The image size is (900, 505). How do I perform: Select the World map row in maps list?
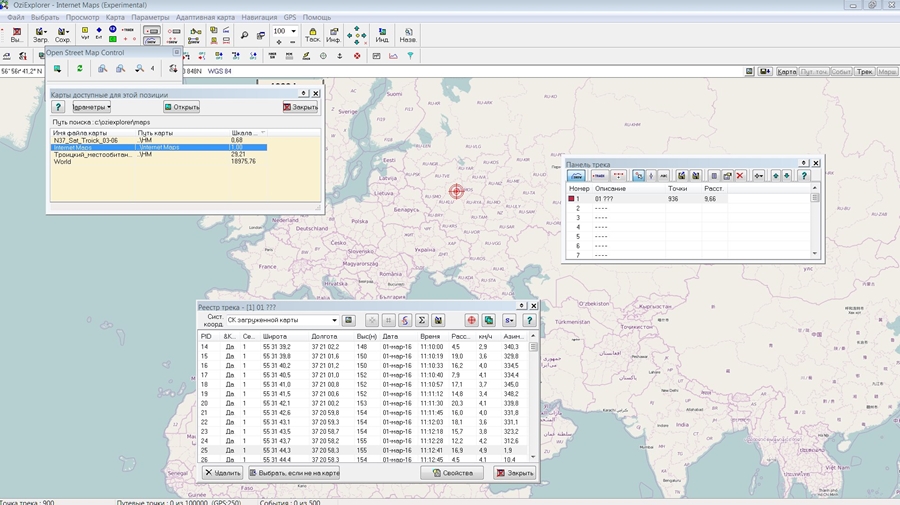coord(62,161)
